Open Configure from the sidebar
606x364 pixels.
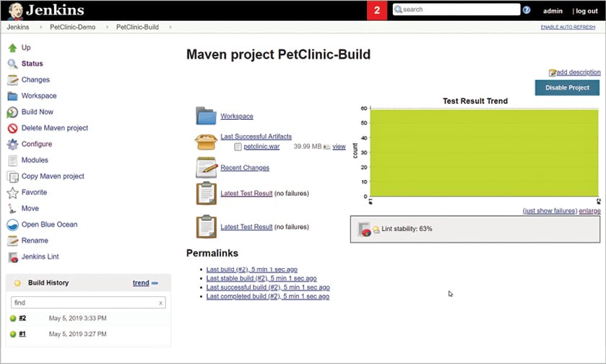[37, 144]
